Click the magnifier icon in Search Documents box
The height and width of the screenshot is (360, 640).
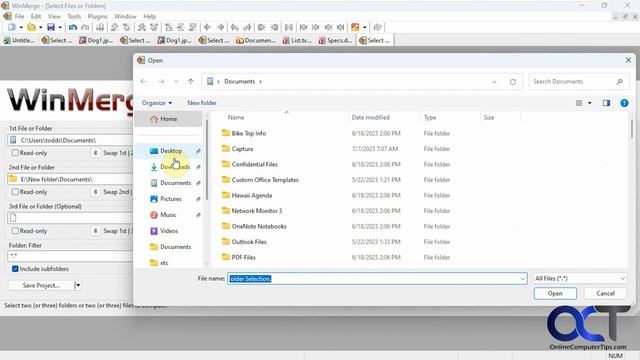(620, 82)
